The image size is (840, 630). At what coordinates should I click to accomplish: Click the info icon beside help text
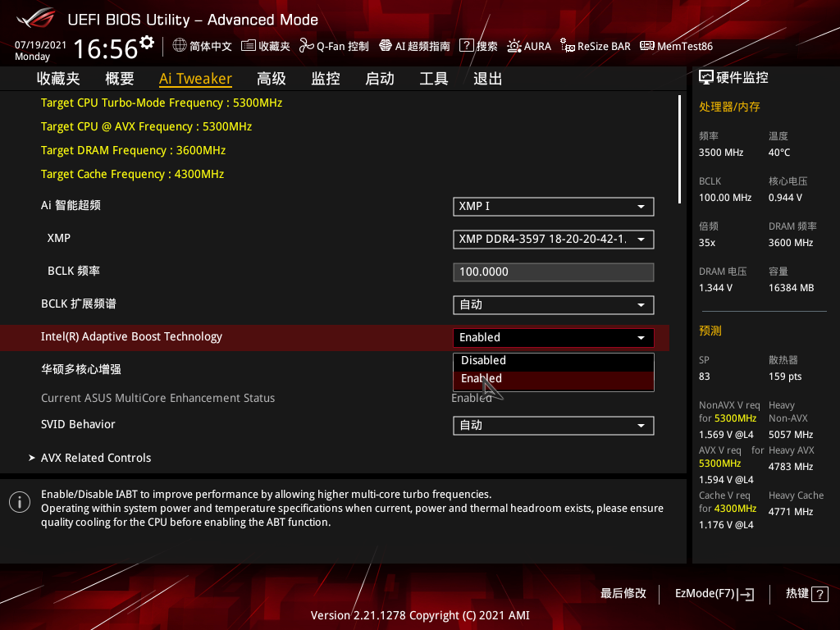click(x=20, y=502)
